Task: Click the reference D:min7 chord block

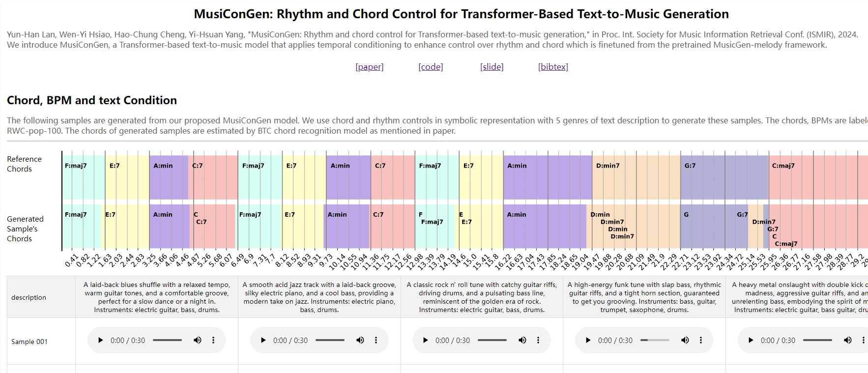Action: click(x=636, y=177)
